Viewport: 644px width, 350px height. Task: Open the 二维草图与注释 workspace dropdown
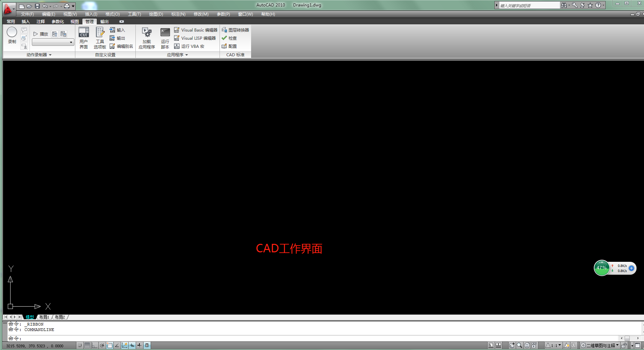(600, 345)
